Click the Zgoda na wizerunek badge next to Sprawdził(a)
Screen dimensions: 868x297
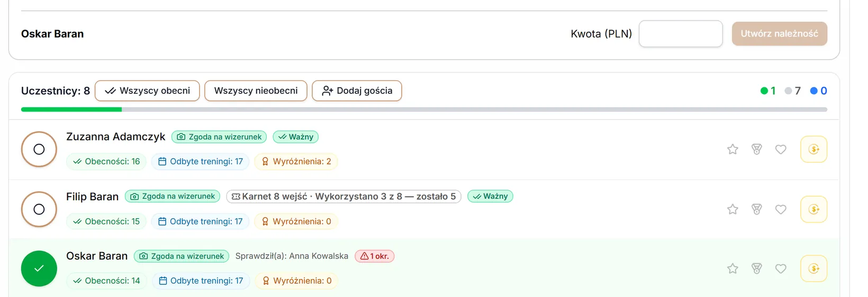[x=182, y=256]
